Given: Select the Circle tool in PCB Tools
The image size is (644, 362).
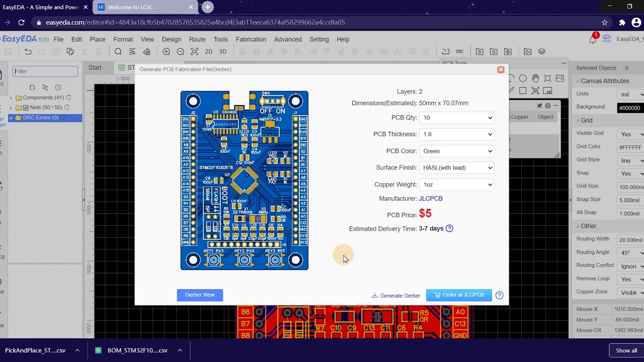Looking at the screenshot, I should (523, 78).
